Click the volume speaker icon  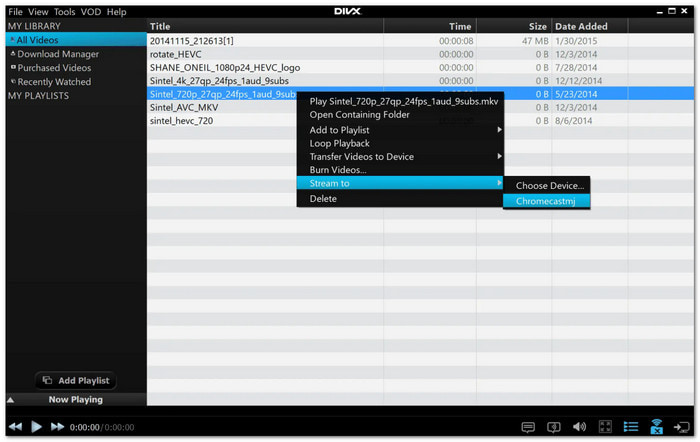point(579,427)
